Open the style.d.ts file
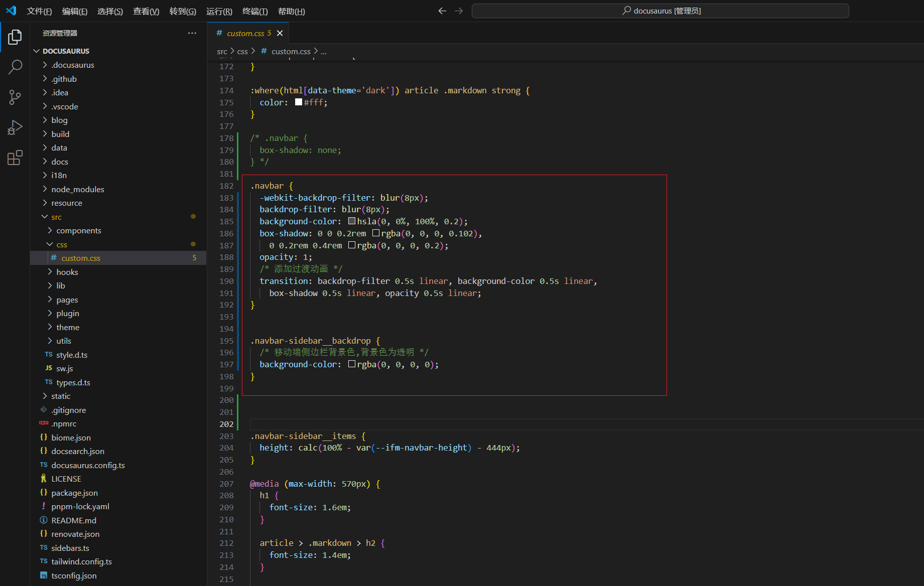This screenshot has width=924, height=586. pyautogui.click(x=72, y=355)
